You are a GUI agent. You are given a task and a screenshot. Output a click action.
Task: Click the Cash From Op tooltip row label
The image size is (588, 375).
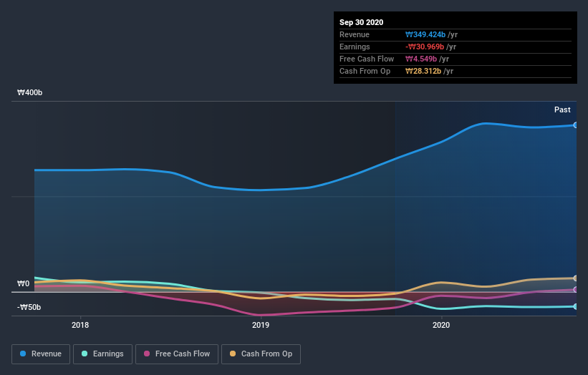[x=365, y=71]
